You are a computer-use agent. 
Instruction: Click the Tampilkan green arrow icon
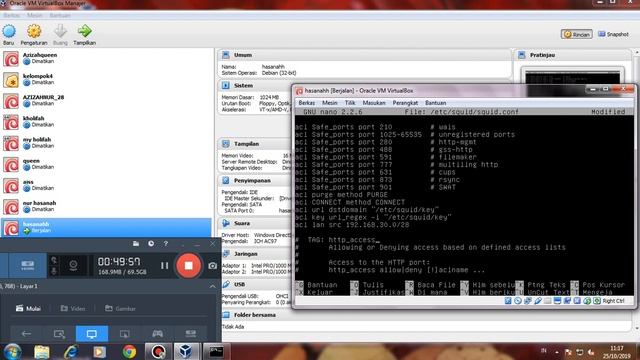(x=84, y=34)
